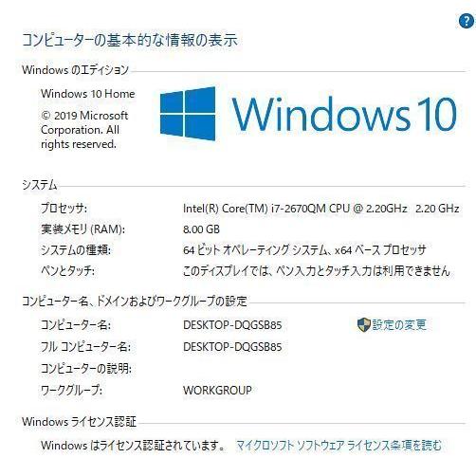Click the 64 ビット system type value
The height and width of the screenshot is (476, 476).
point(304,250)
